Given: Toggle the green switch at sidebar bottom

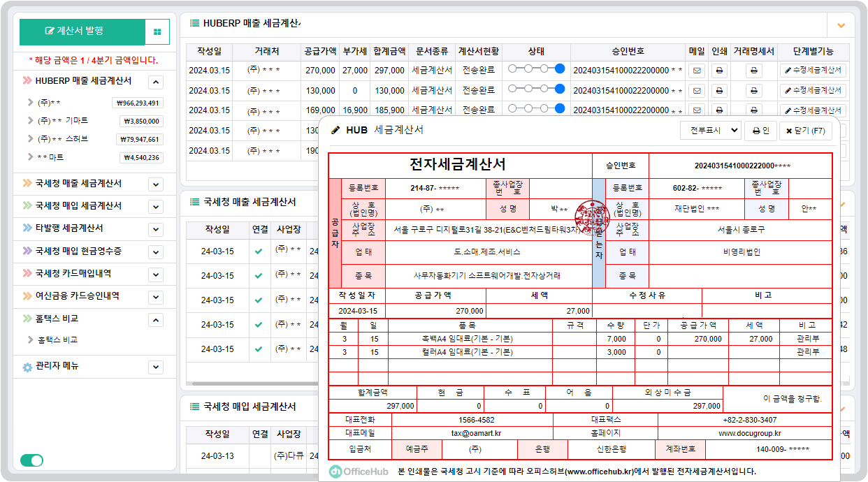Looking at the screenshot, I should (31, 460).
